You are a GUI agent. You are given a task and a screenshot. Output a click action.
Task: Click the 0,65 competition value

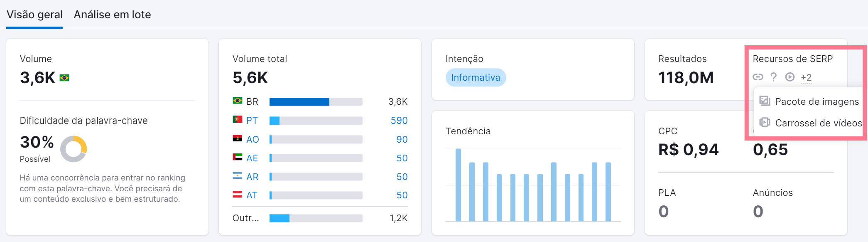click(770, 150)
